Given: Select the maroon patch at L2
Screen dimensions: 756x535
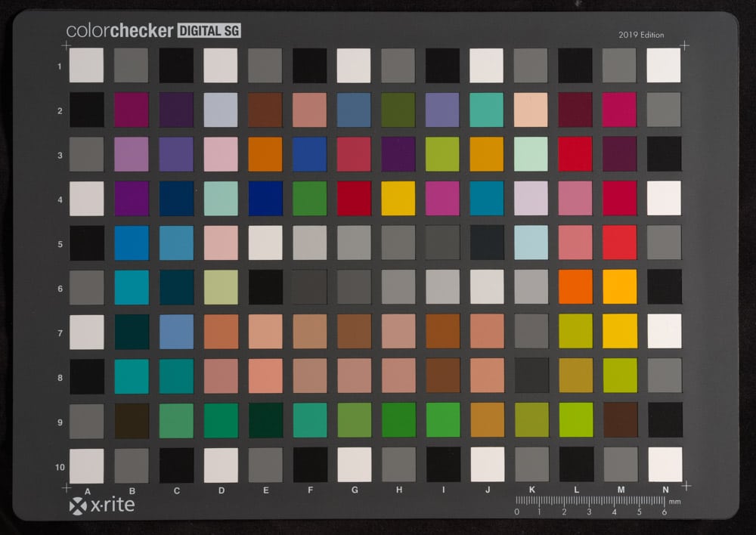Looking at the screenshot, I should click(x=575, y=110).
